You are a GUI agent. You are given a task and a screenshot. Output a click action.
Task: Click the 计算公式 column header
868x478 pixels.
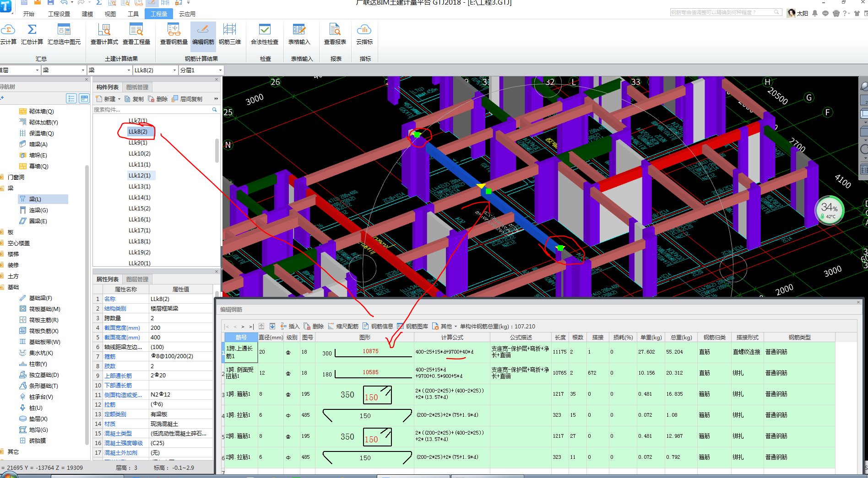click(x=452, y=338)
